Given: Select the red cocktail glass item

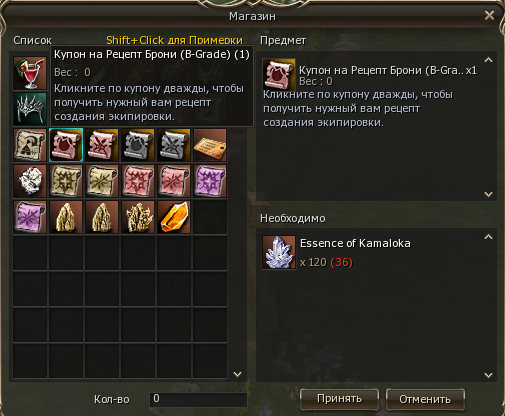Looking at the screenshot, I should (30, 73).
